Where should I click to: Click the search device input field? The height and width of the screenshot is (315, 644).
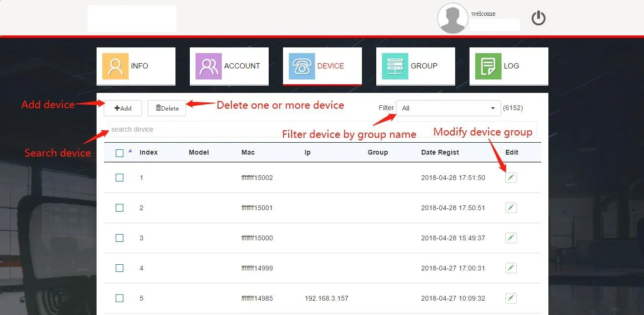(x=191, y=129)
